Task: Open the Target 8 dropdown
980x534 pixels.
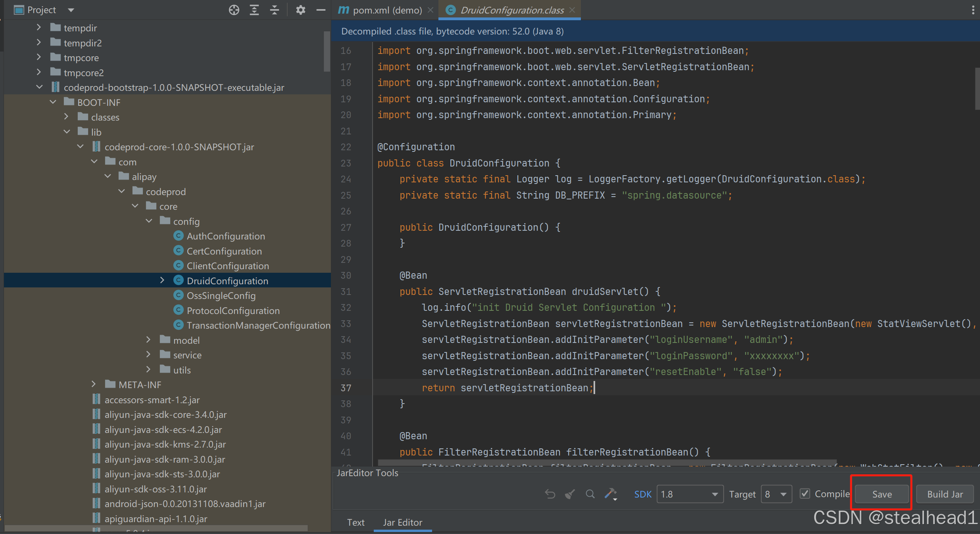Action: (x=776, y=494)
